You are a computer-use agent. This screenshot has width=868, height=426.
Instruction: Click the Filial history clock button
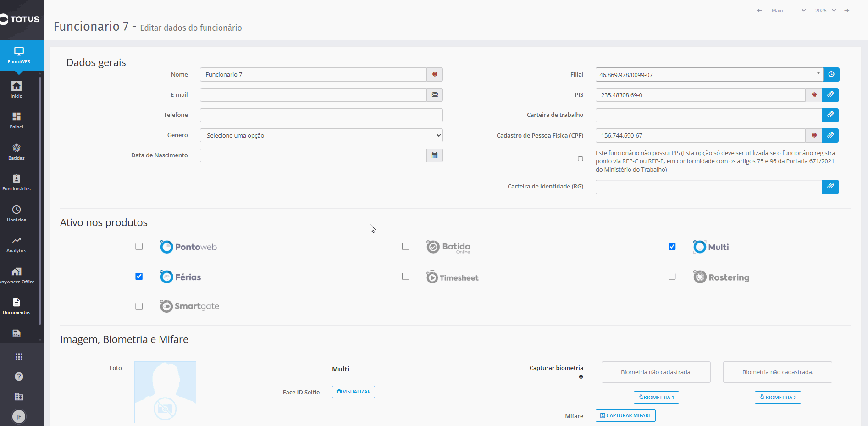pyautogui.click(x=831, y=74)
